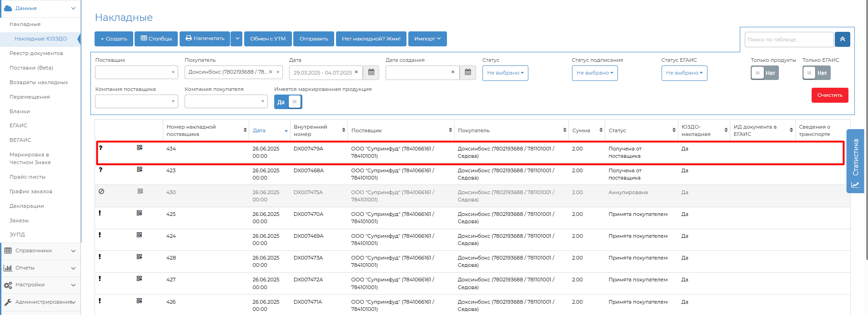Expand the Поставщик filter combo box
868x315 pixels.
[x=136, y=72]
